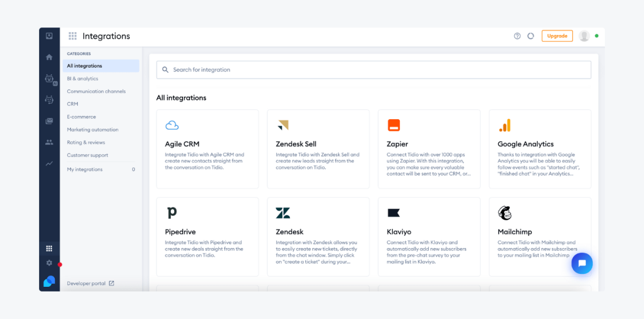Viewport: 644px width, 319px height.
Task: Open help via the question mark icon
Action: (517, 35)
